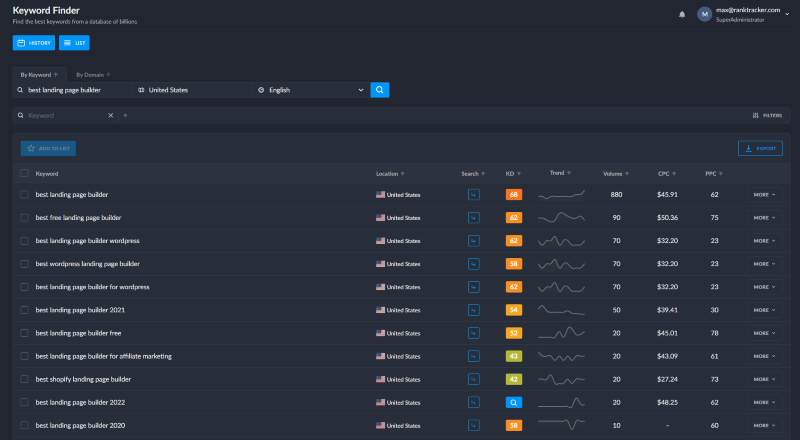Tick checkbox for best landing page builder free
Screen dimensions: 800x440
(x=24, y=333)
